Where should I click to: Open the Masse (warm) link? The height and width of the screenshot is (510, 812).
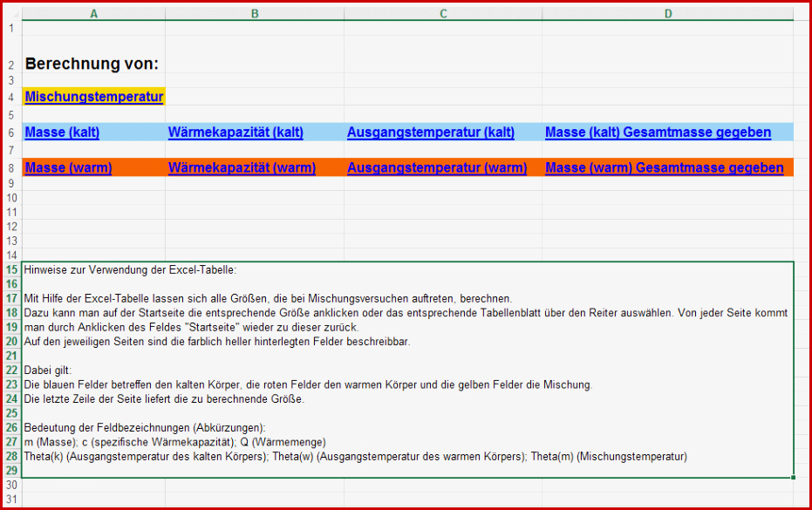coord(68,167)
